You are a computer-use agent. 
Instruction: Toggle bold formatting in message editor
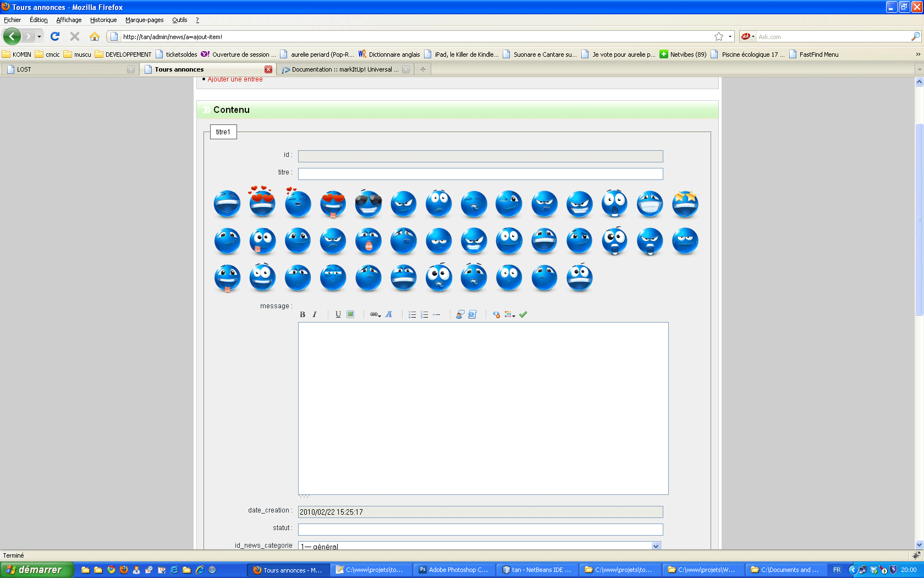pyautogui.click(x=302, y=314)
